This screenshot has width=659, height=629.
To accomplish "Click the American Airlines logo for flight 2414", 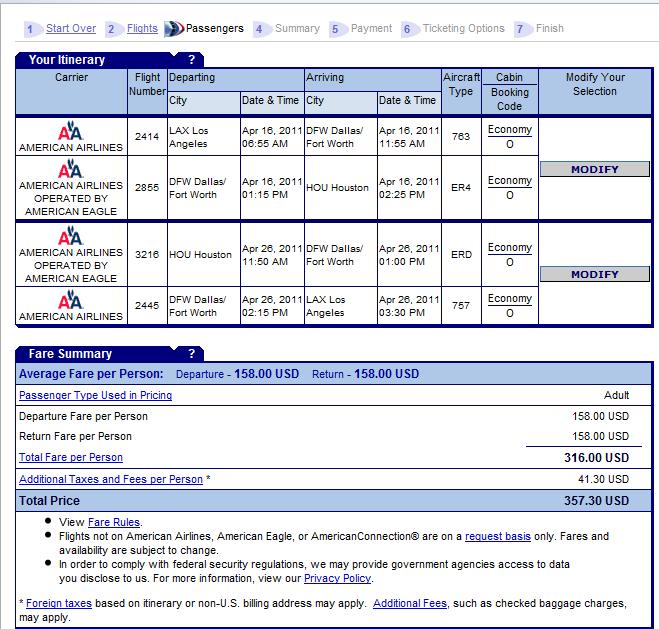I will (71, 131).
